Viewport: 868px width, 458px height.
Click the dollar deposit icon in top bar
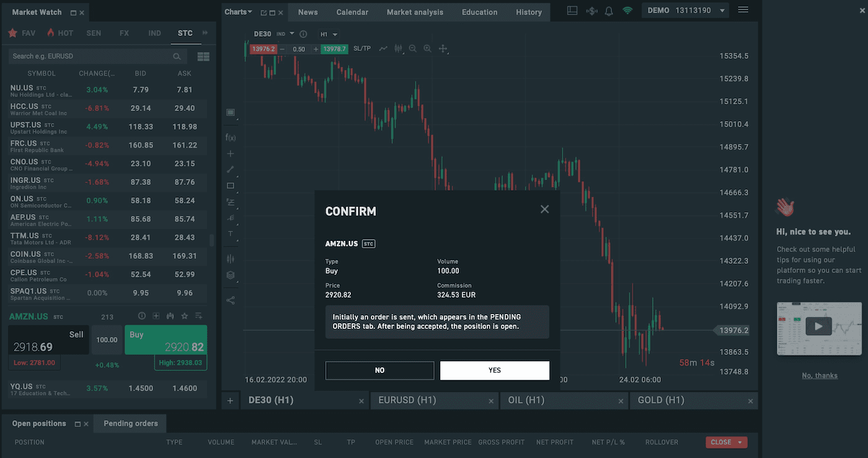(x=591, y=11)
